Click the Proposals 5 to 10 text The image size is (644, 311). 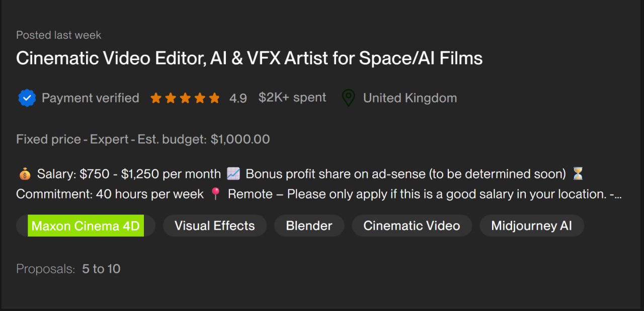[68, 269]
